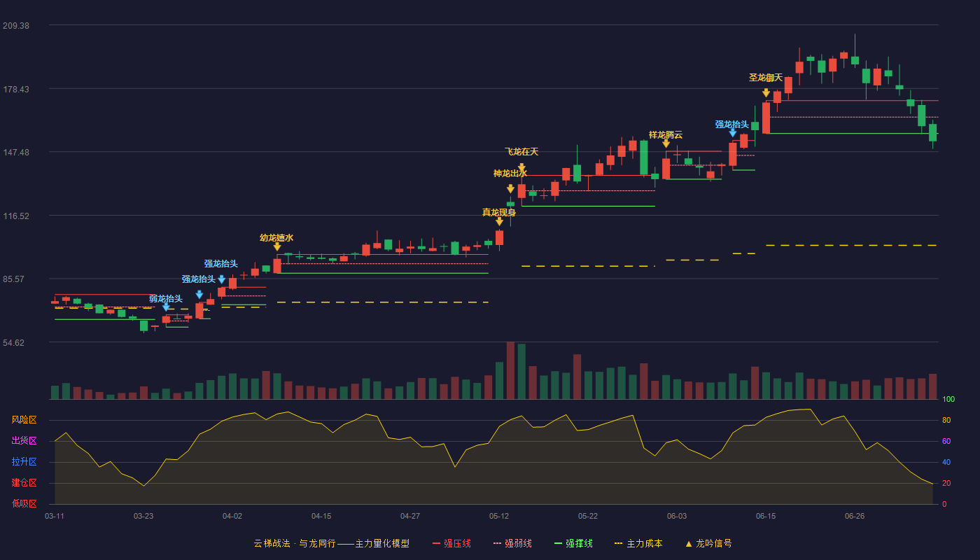Click the 06-03 date label
The width and height of the screenshot is (980, 560).
coord(677,516)
